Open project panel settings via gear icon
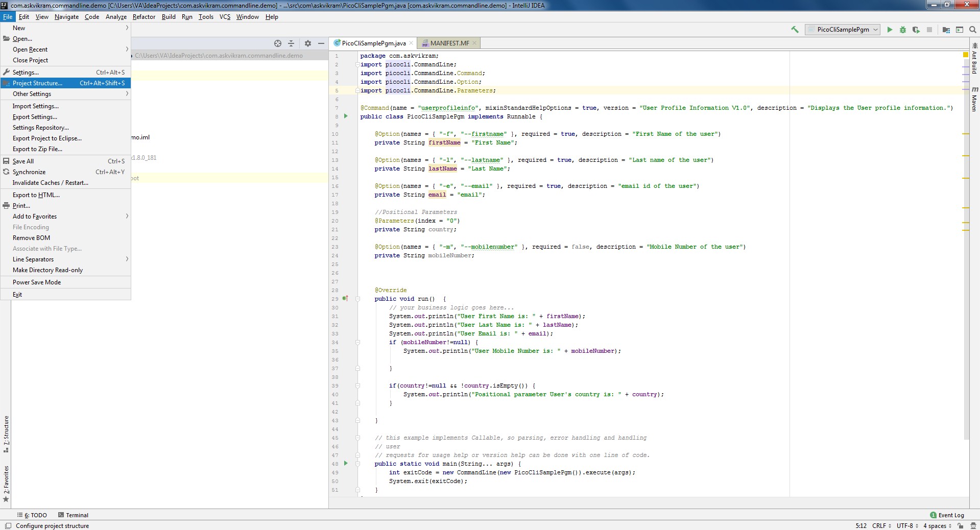This screenshot has height=530, width=980. [308, 43]
